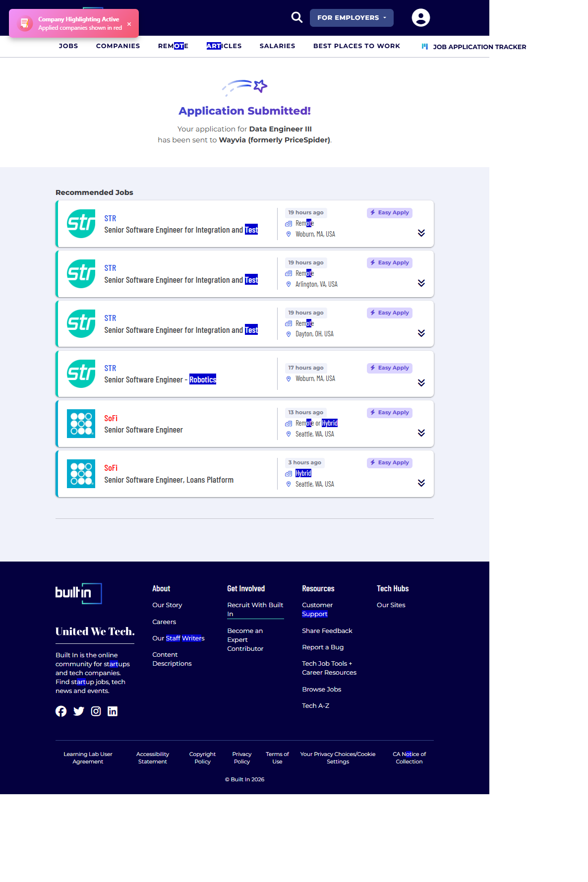
Task: Open Built In's Instagram icon
Action: tap(96, 711)
